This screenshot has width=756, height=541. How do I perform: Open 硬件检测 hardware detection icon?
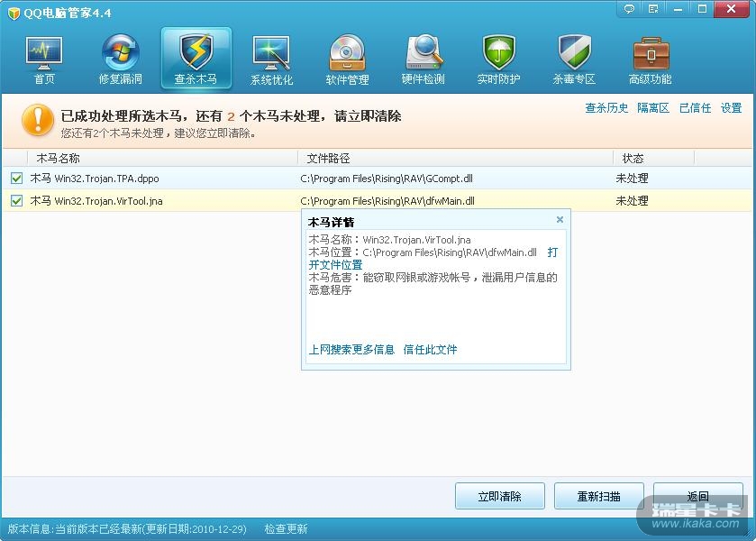click(x=423, y=60)
